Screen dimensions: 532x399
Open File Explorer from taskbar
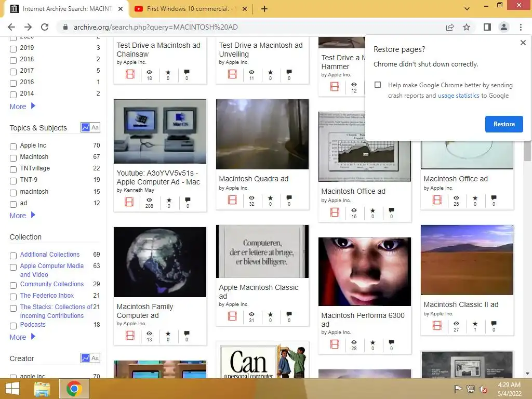(42, 389)
